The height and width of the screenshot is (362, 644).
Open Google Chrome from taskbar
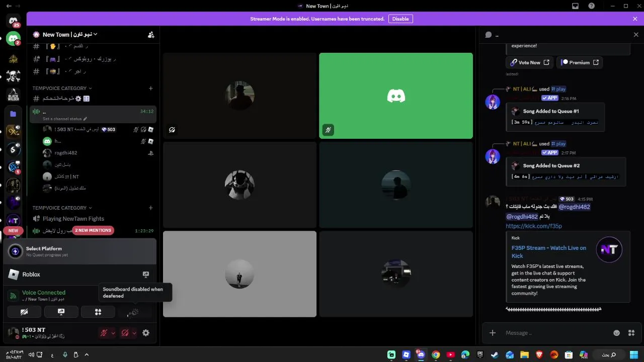click(436, 355)
